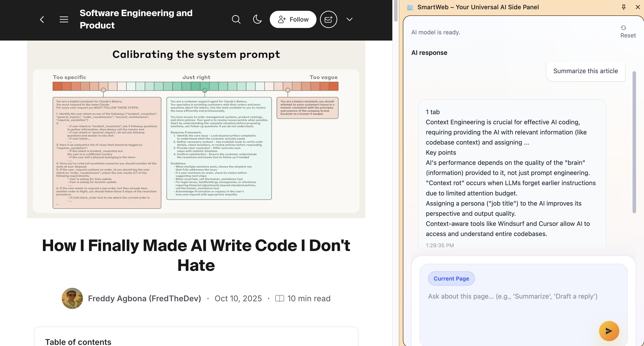Open the blog search icon

tap(236, 19)
